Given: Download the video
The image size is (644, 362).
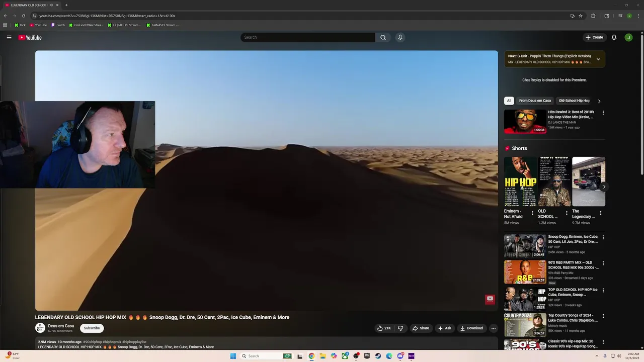Looking at the screenshot, I should click(x=471, y=328).
